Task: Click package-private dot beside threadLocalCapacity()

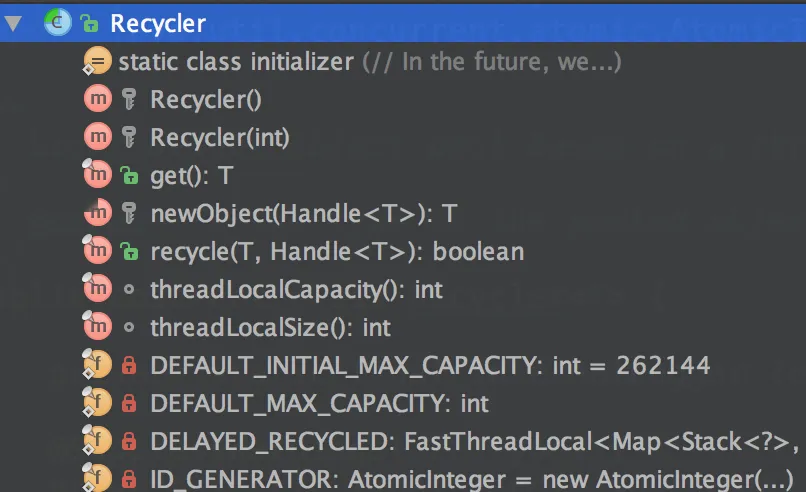Action: tap(129, 289)
